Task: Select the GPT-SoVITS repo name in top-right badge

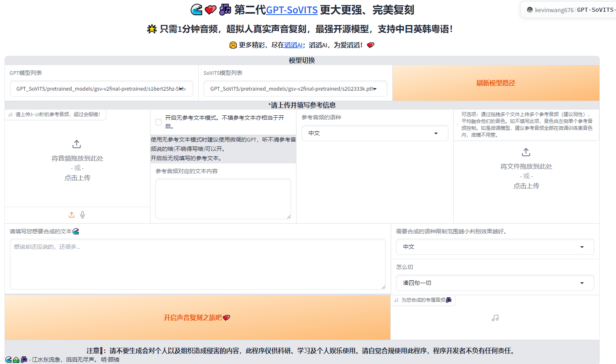Action: (597, 10)
